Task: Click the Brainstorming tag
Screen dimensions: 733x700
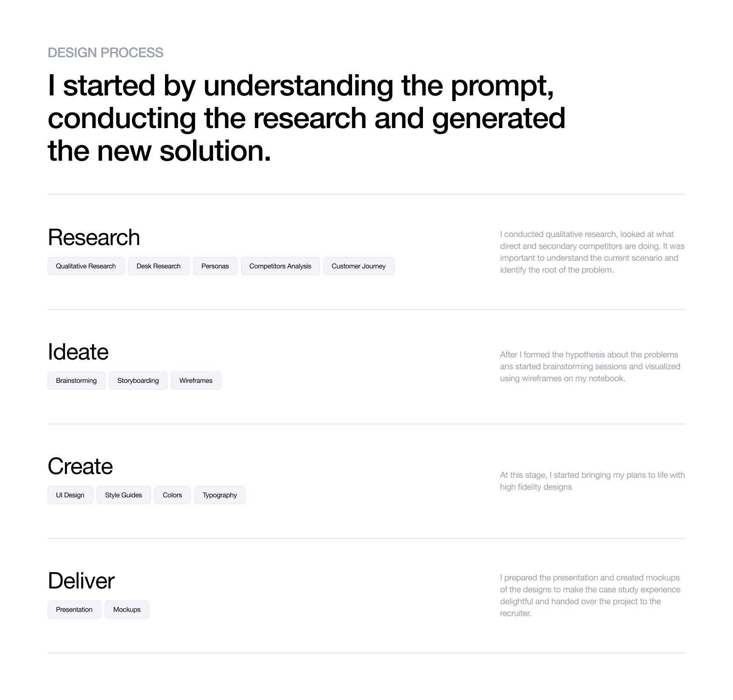Action: pos(76,380)
